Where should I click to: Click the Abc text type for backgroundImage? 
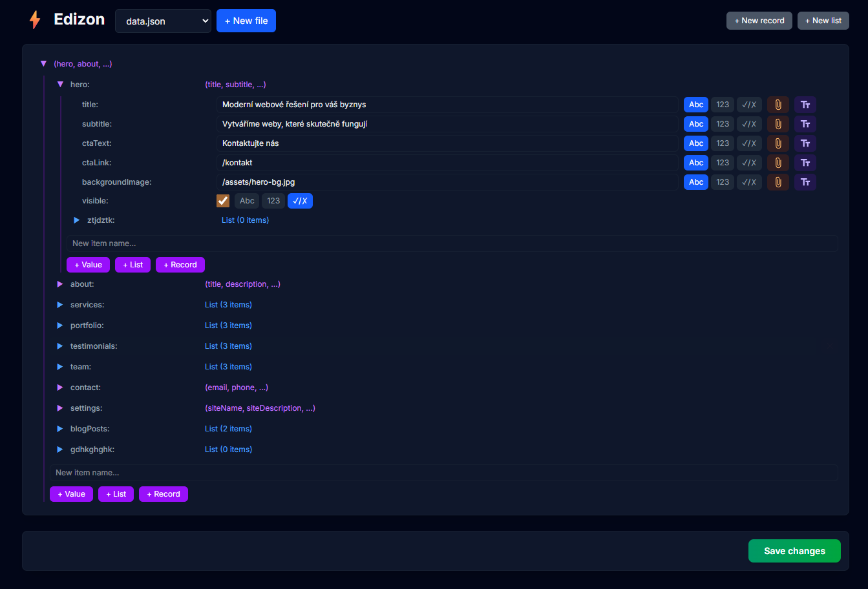696,182
